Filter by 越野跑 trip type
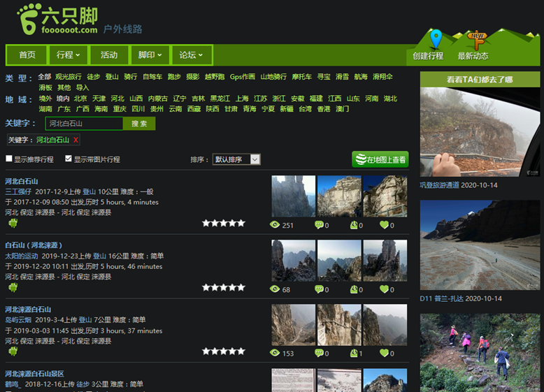Screen dimensions: 544x392 [x=215, y=77]
